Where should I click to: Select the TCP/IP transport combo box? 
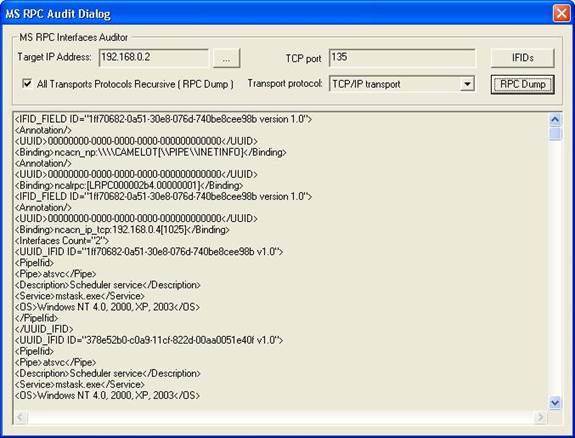pos(402,84)
